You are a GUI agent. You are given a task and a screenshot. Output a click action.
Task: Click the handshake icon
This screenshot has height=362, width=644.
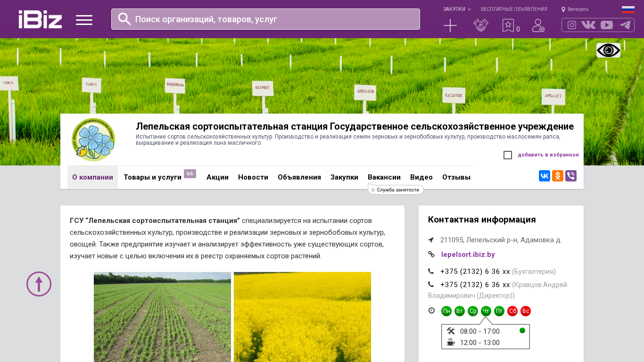(x=481, y=25)
